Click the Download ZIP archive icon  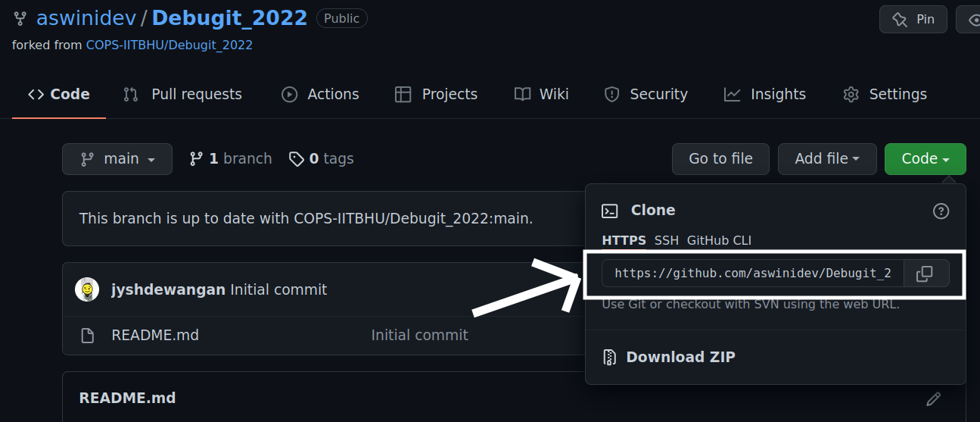[x=609, y=357]
